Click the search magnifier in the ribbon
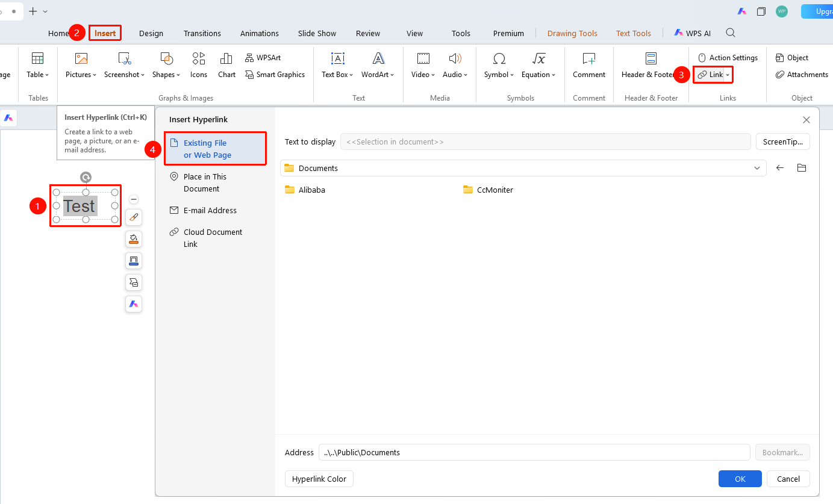The width and height of the screenshot is (833, 504). 731,33
